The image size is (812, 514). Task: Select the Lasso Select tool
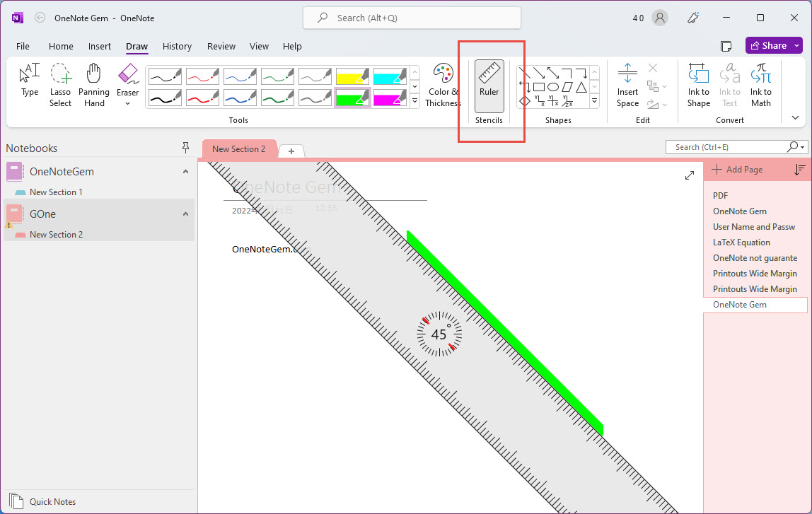tap(60, 85)
